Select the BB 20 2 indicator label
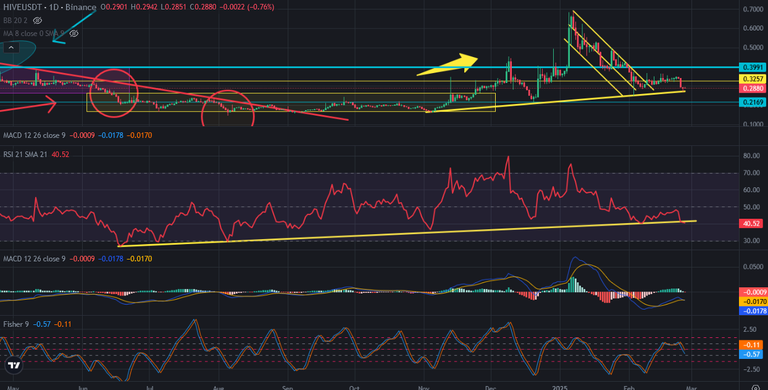 (x=15, y=21)
